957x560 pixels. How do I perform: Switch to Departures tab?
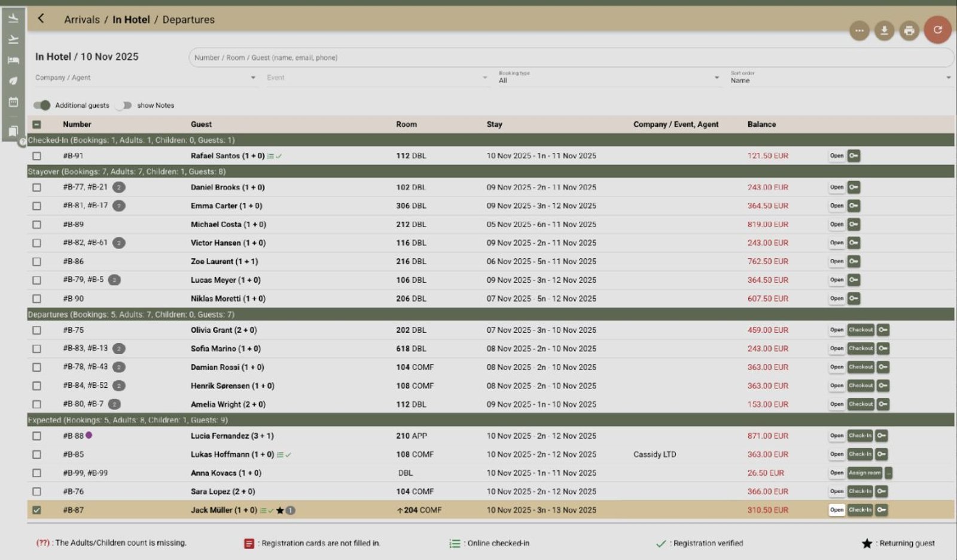188,20
